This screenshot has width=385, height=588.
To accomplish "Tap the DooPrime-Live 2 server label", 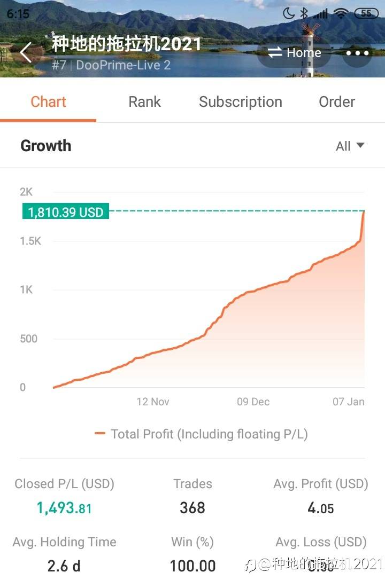I will point(123,65).
